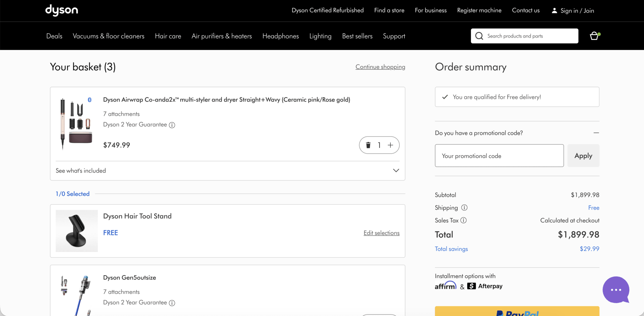Click the Dyson Hair Tool Stand title

pyautogui.click(x=137, y=216)
